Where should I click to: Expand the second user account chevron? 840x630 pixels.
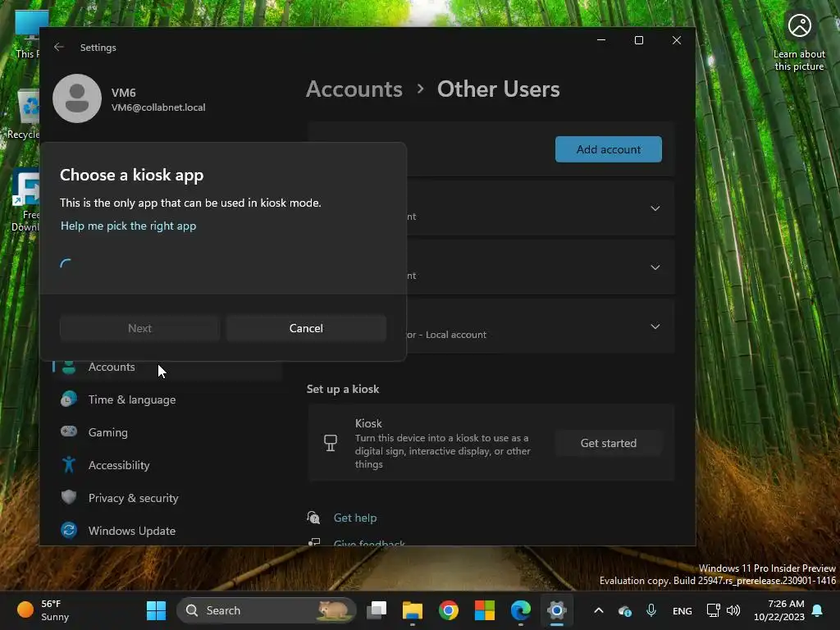point(655,267)
